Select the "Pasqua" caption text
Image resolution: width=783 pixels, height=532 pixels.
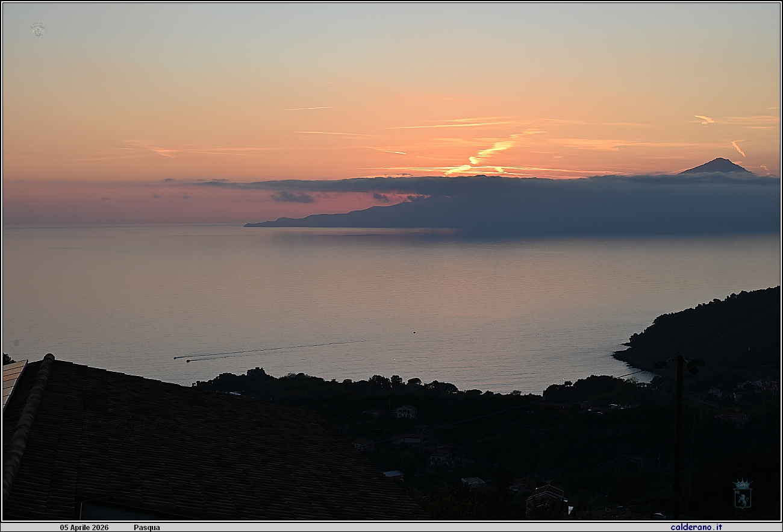coord(147,527)
